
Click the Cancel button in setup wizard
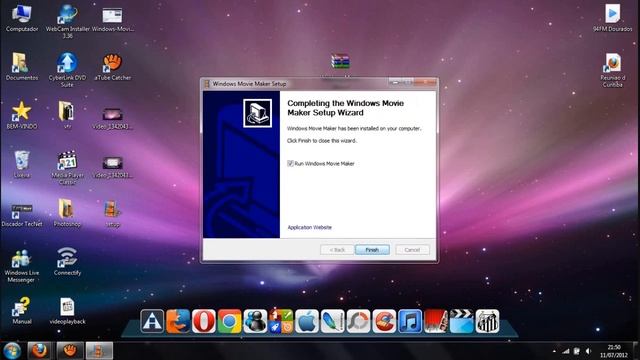click(412, 249)
